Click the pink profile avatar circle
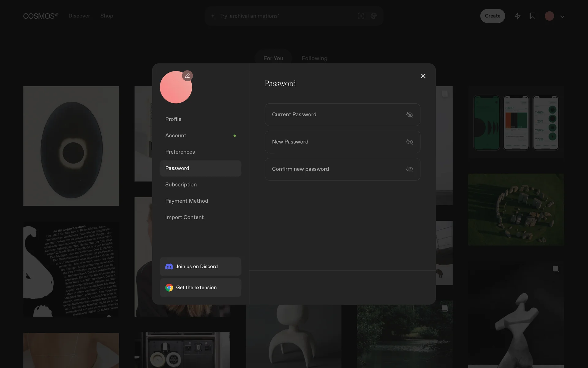 pyautogui.click(x=175, y=90)
